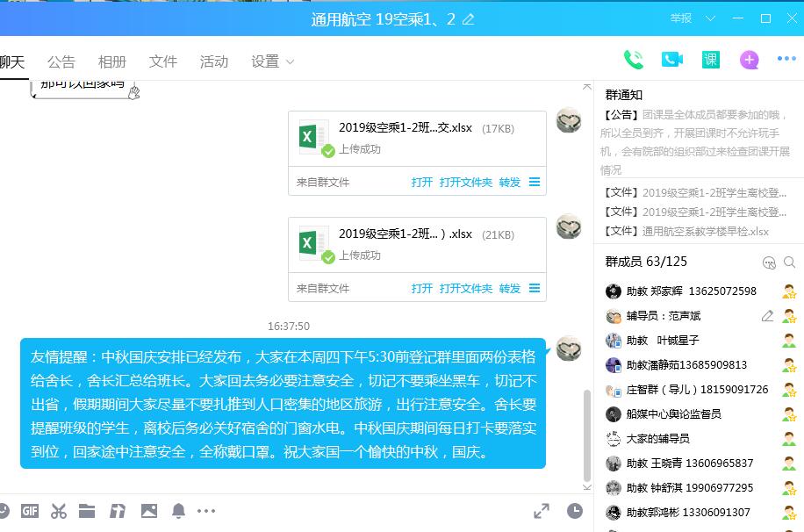Viewport: 804px width, 532px height.
Task: Click the send picture icon
Action: click(148, 511)
